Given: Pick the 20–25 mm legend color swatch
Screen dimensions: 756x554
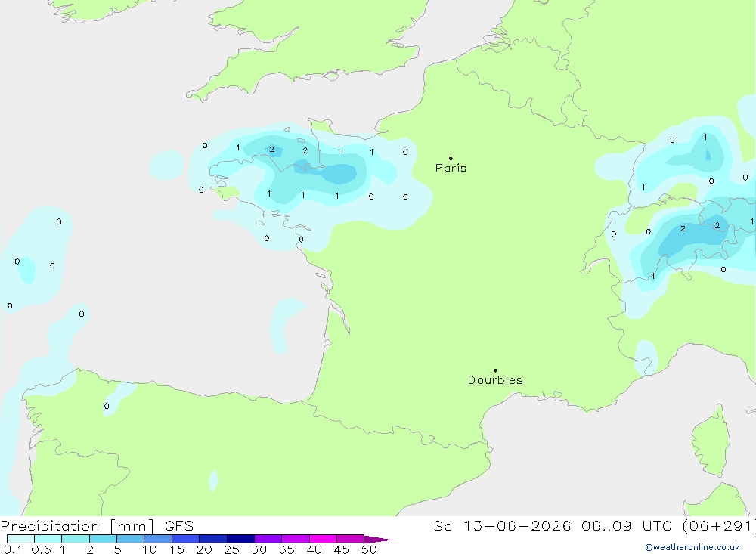Looking at the screenshot, I should (213, 539).
